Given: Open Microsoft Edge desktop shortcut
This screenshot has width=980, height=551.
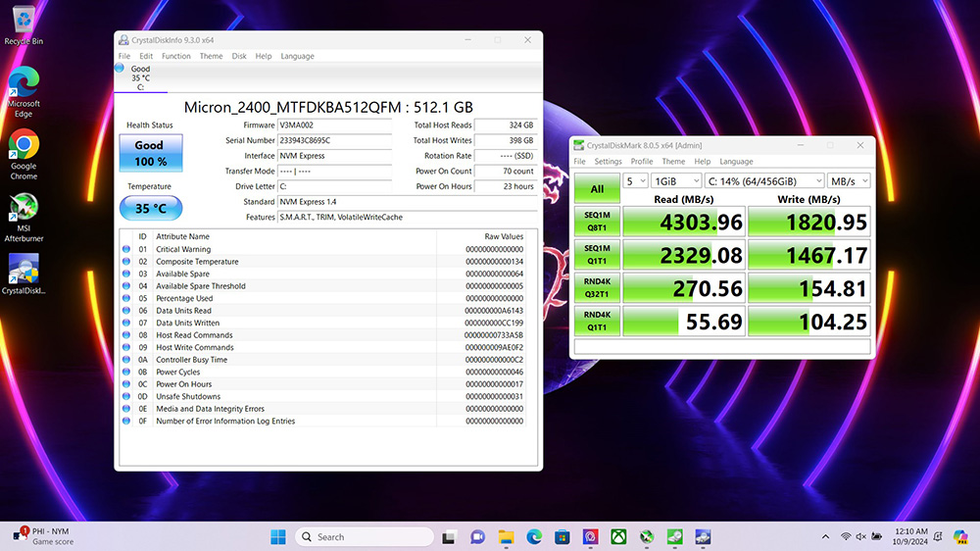Looking at the screenshot, I should point(24,92).
